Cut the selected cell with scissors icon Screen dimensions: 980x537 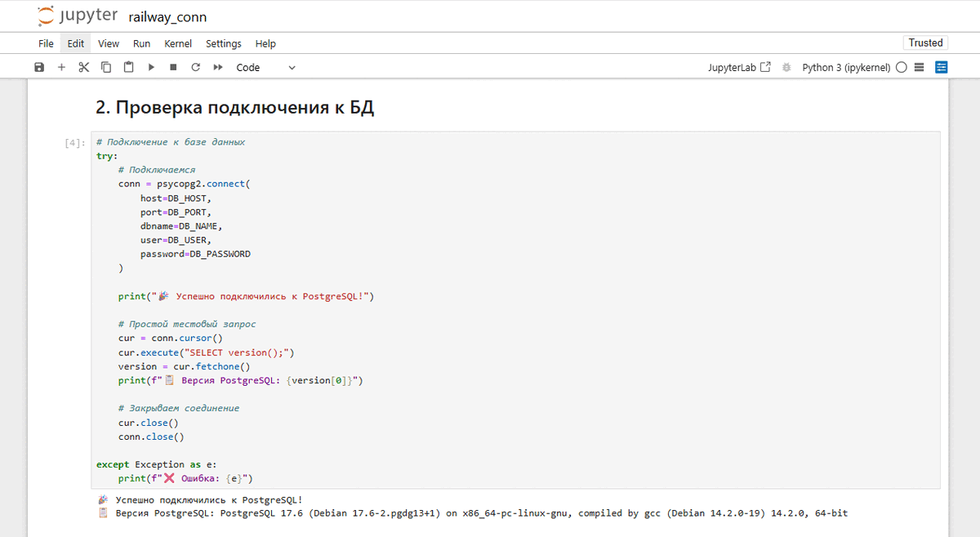coord(83,67)
